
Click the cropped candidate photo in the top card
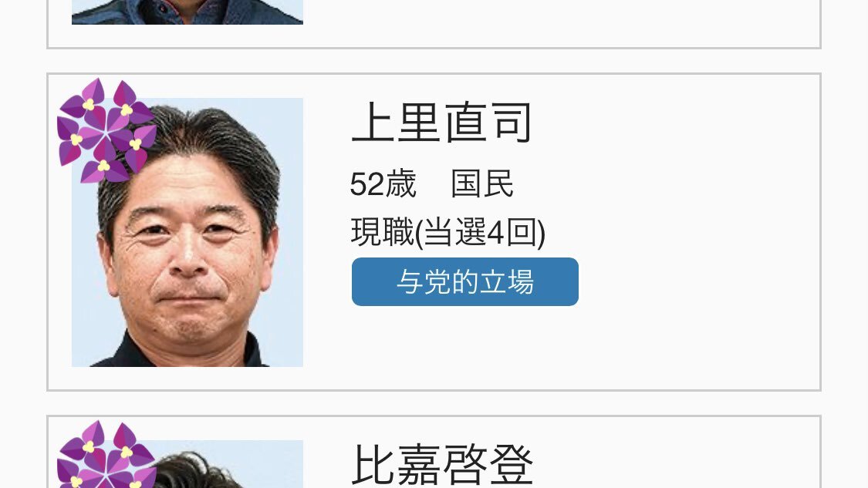click(x=187, y=12)
